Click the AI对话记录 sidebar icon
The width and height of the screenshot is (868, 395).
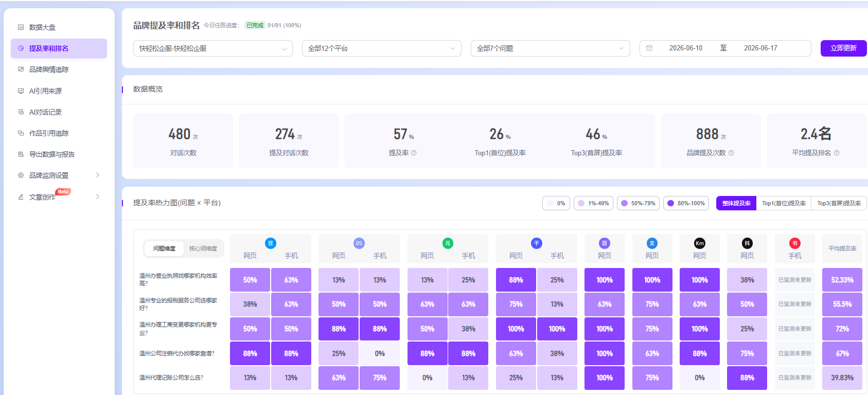pos(21,112)
